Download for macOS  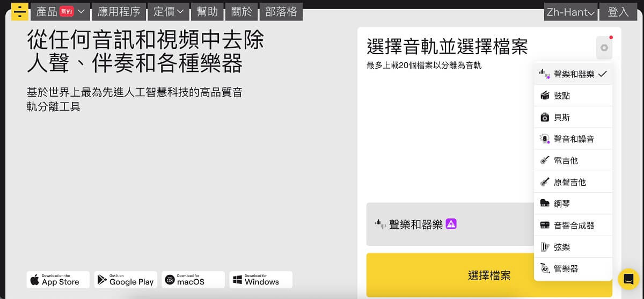pos(193,280)
